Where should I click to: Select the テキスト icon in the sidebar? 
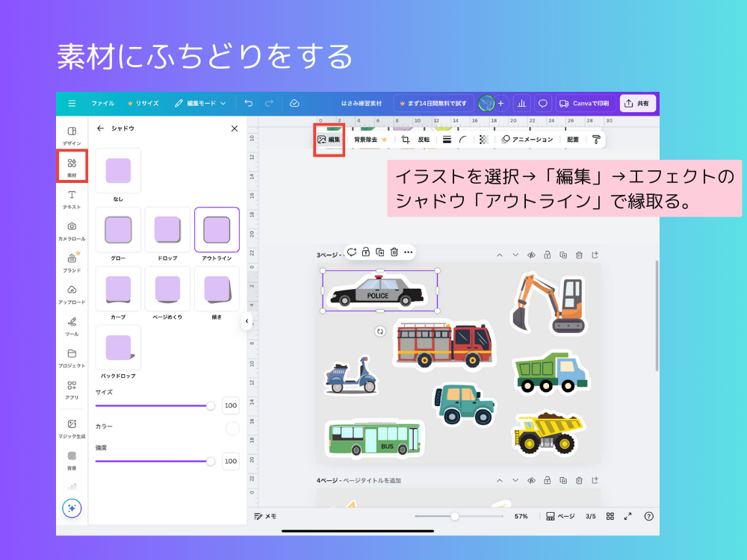(71, 197)
